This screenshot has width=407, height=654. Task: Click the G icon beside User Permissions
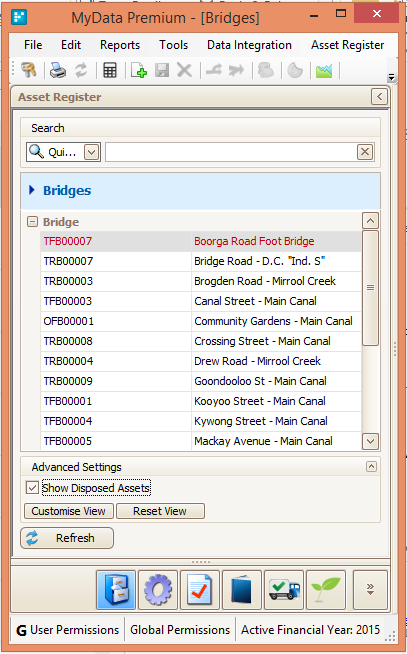point(21,630)
